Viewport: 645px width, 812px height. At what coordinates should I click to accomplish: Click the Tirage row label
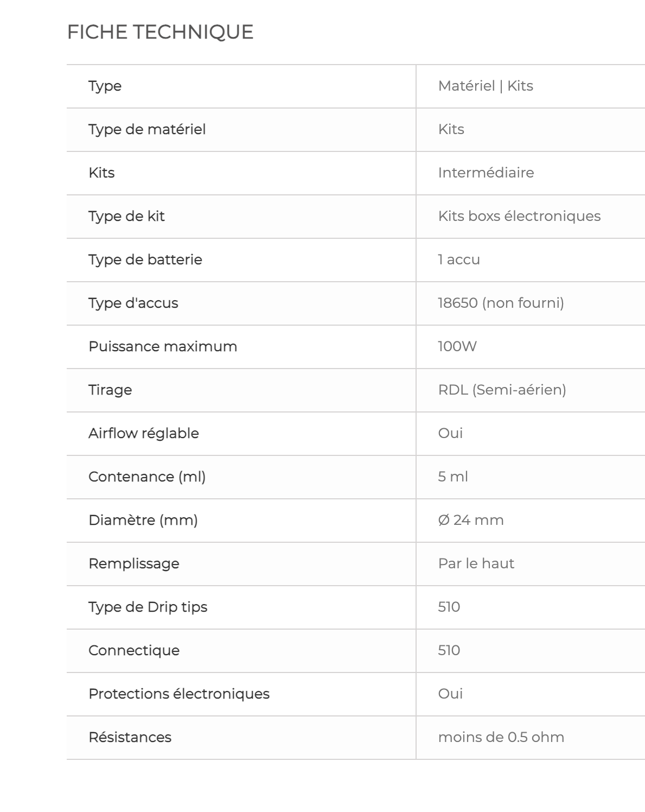pos(110,390)
